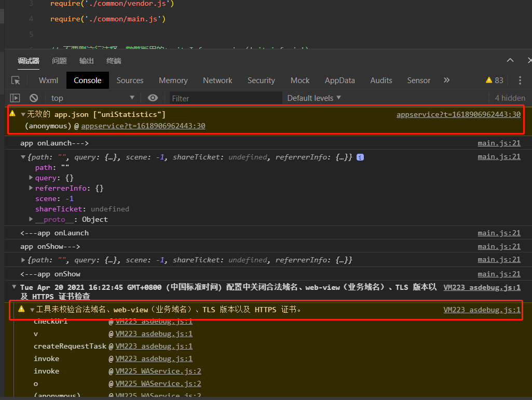Viewport: 532px width, 400px height.
Task: Toggle the console sidebar panel icon
Action: (x=15, y=98)
